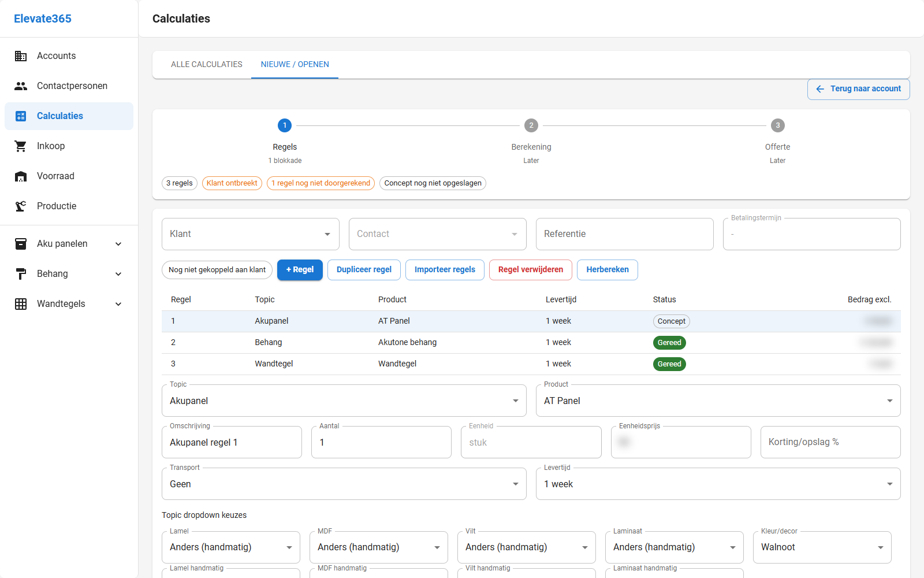Open the Topic dropdown showing Akupanel

344,401
